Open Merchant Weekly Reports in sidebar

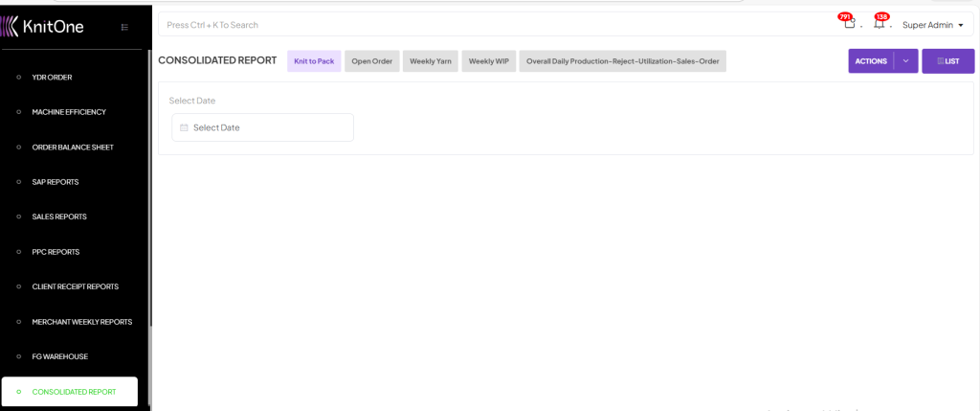pyautogui.click(x=82, y=322)
